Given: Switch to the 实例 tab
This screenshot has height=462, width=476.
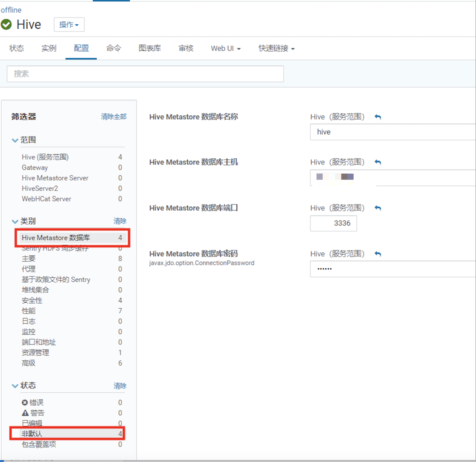Looking at the screenshot, I should point(49,48).
